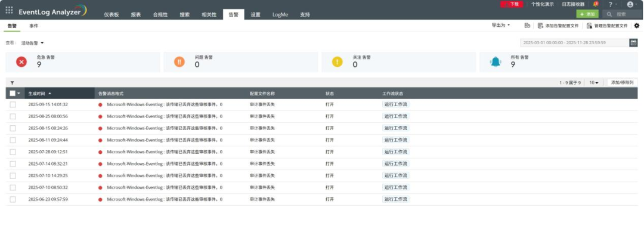
Task: Switch to the 事件 sub-tab
Action: coord(33,26)
